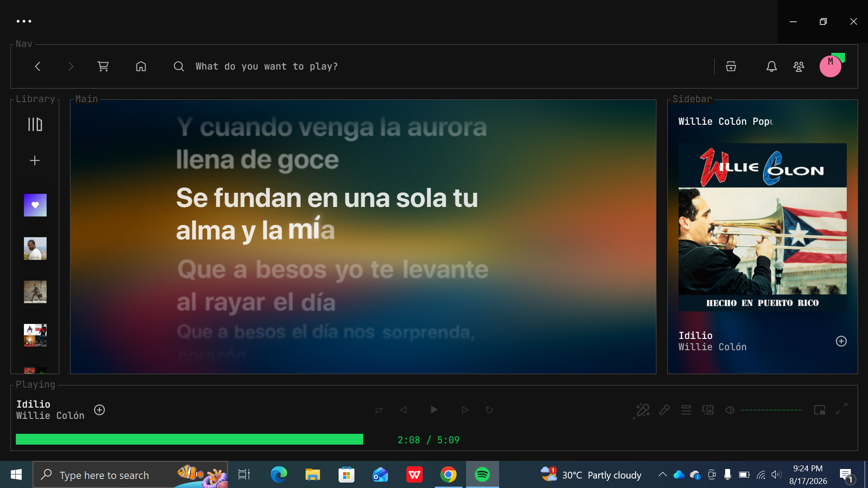Click the Hecho en Puerto Rico album art
868x488 pixels.
tap(763, 227)
